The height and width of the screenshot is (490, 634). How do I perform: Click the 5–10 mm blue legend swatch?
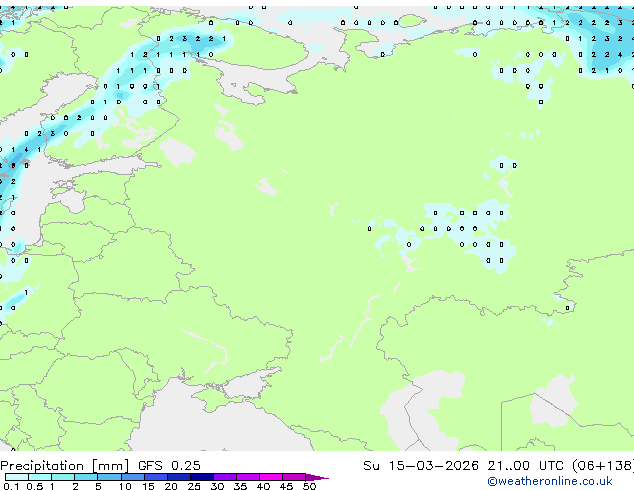(109, 477)
